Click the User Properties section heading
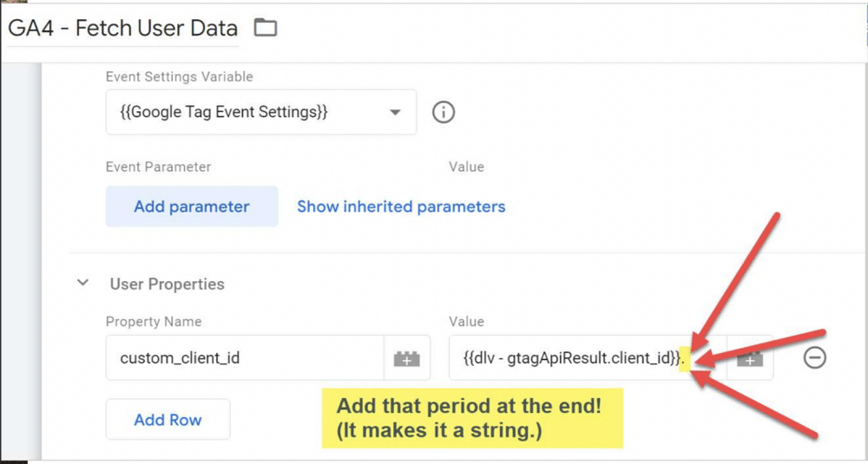The height and width of the screenshot is (464, 868). (x=167, y=284)
